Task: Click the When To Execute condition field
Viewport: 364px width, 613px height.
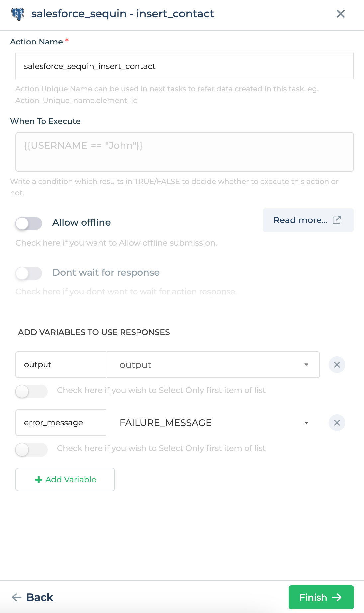Action: pyautogui.click(x=185, y=152)
